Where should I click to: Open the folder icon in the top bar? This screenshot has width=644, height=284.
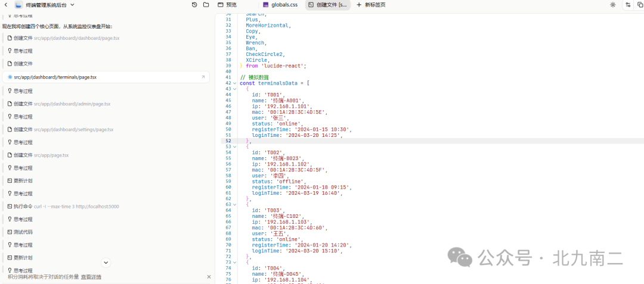206,5
